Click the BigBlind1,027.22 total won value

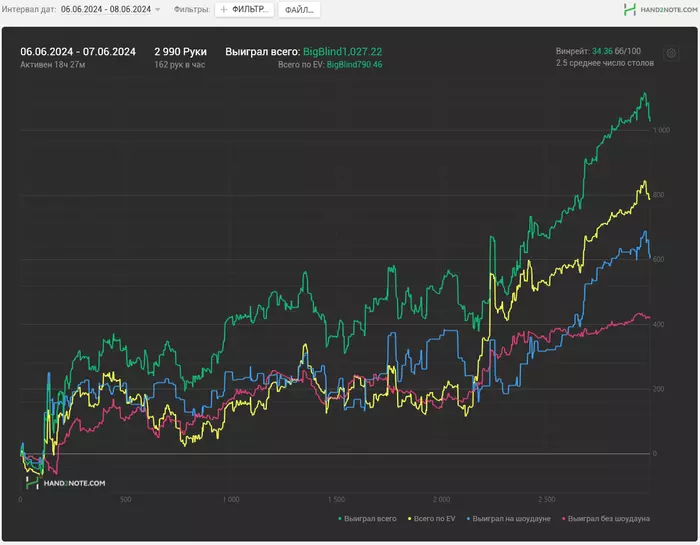[x=342, y=52]
